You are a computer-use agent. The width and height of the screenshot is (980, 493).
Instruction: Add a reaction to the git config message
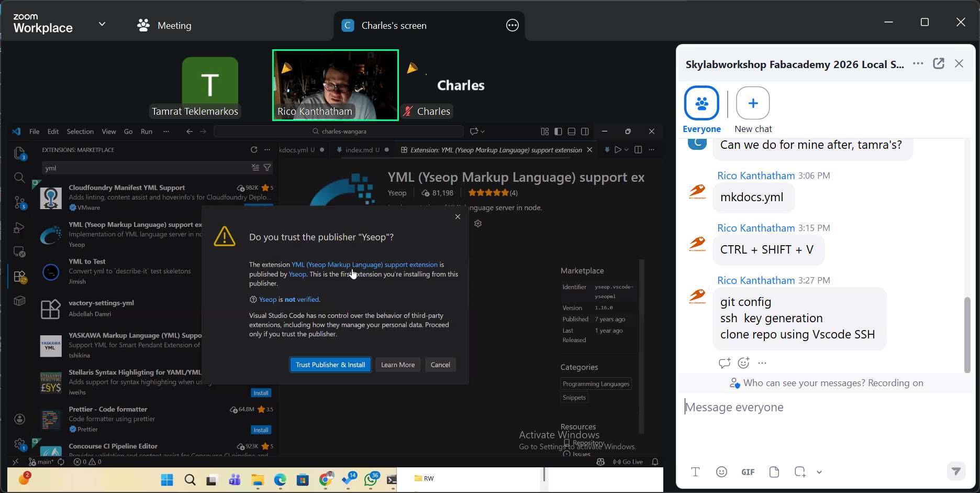click(x=743, y=363)
